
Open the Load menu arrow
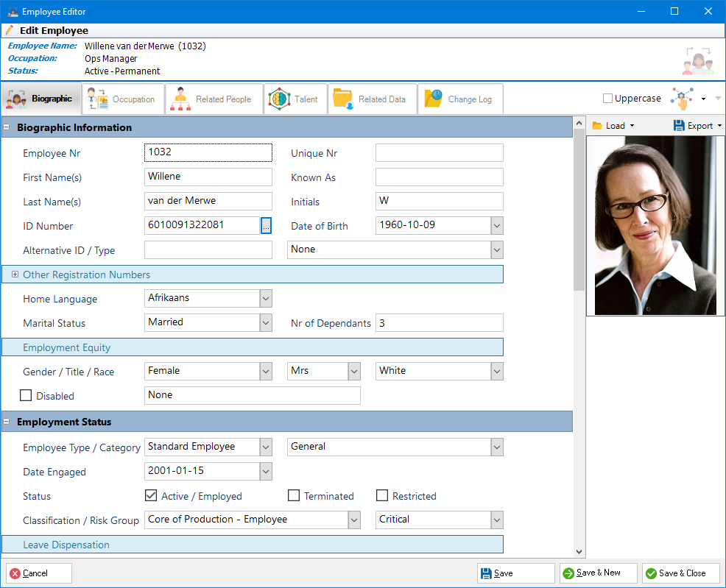(632, 126)
